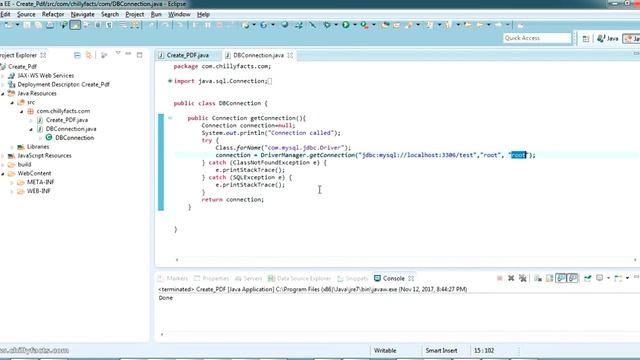Screen dimensions: 640x360
Task: Expand Create_PDF.java in Project Explorer
Action: pos(31,120)
